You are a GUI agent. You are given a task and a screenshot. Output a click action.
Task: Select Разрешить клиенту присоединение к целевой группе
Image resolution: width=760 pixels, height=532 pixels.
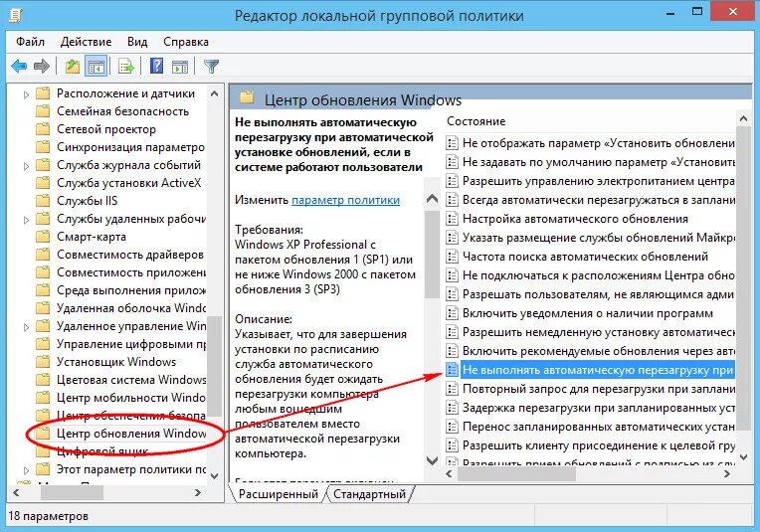coord(598,445)
